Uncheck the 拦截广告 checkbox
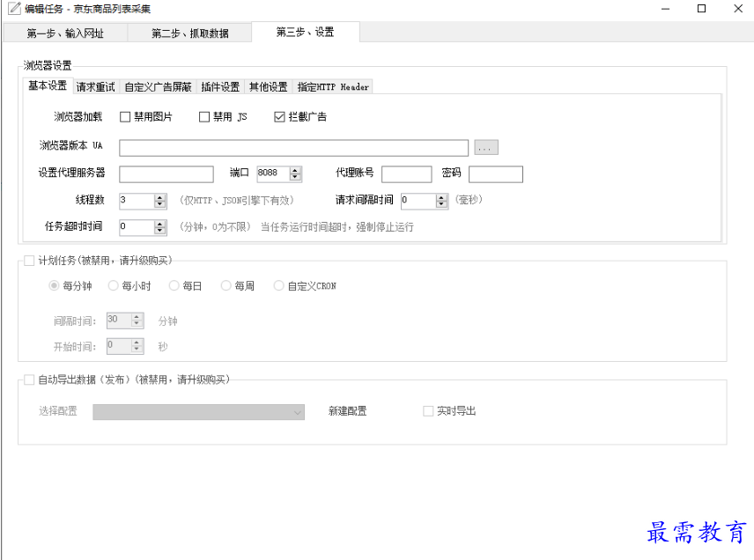The height and width of the screenshot is (560, 754). click(279, 117)
